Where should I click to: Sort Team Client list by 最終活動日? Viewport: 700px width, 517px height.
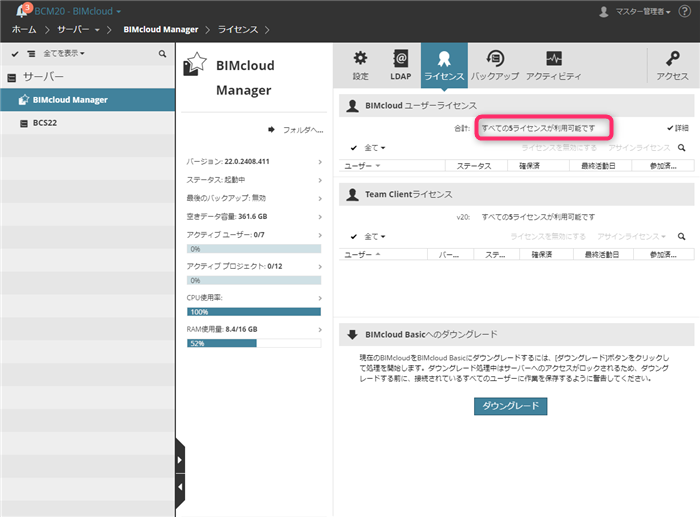602,255
